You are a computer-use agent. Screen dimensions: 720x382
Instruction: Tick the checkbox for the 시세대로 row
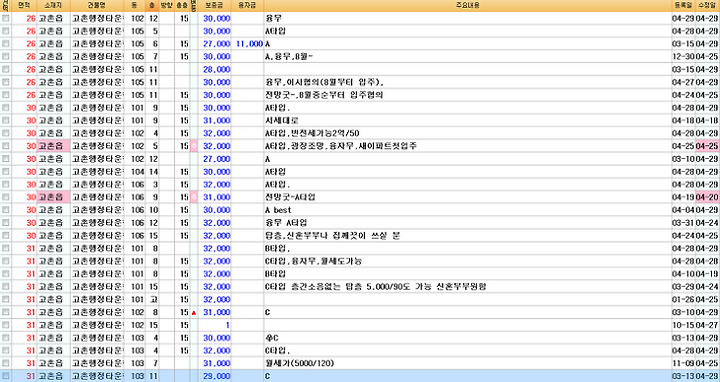click(6, 120)
